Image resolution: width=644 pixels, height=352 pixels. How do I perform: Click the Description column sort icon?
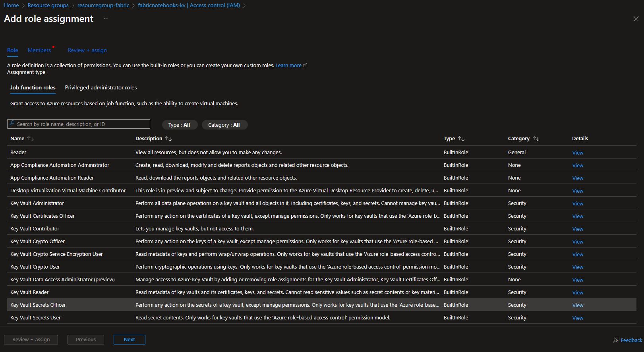(168, 139)
